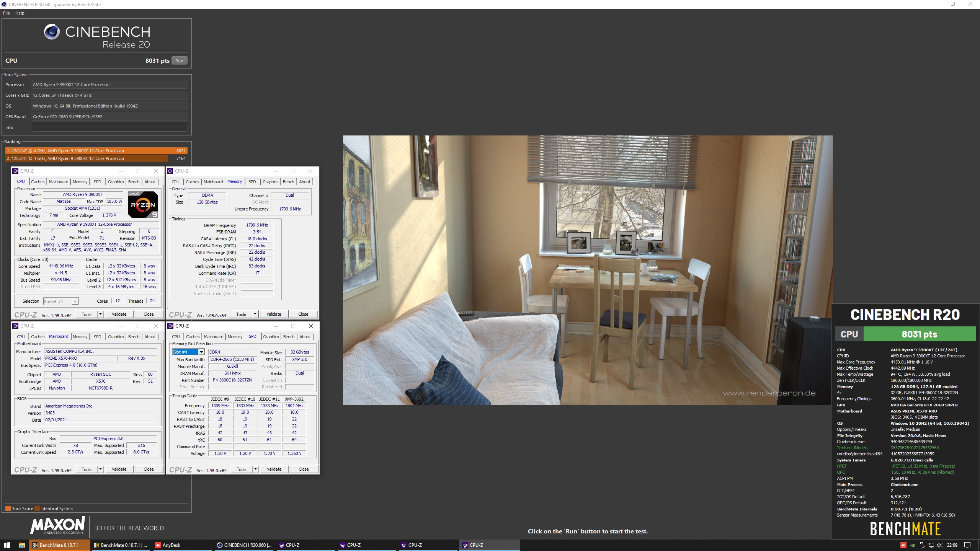Open File Explorer from the taskbar

[x=22, y=545]
